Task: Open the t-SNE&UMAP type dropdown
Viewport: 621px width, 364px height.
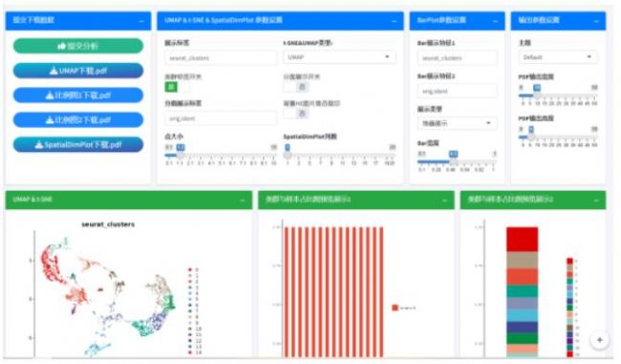Action: (x=339, y=57)
